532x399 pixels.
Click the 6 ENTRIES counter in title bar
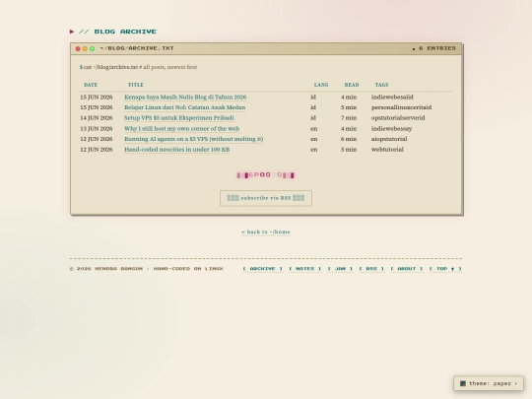point(433,48)
